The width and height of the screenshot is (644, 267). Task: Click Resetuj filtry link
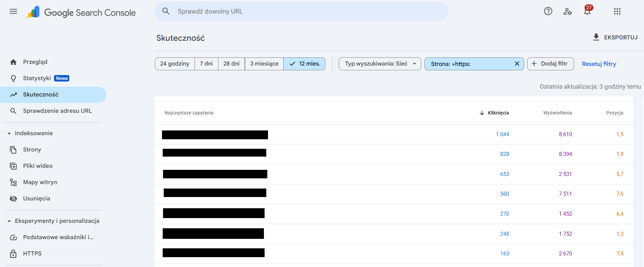(x=599, y=64)
